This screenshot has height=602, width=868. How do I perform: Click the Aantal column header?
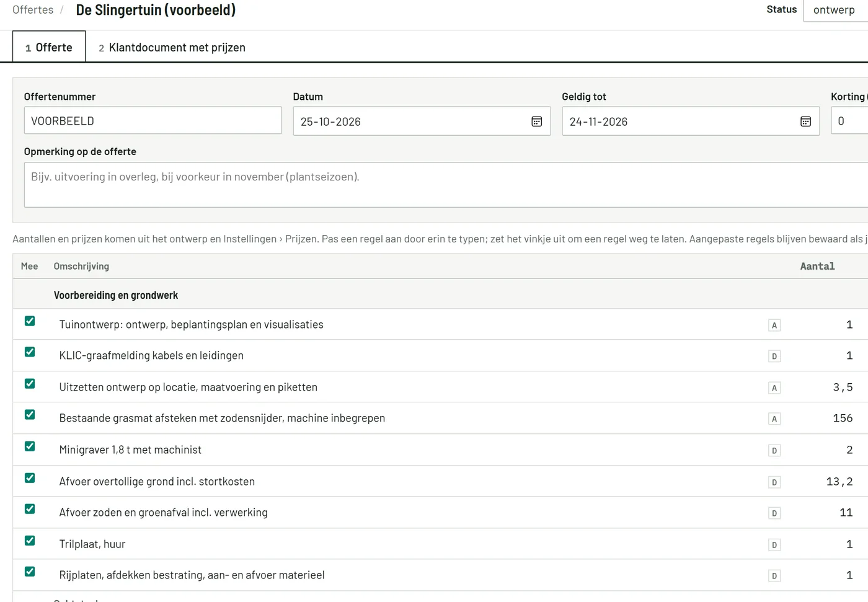[817, 267]
